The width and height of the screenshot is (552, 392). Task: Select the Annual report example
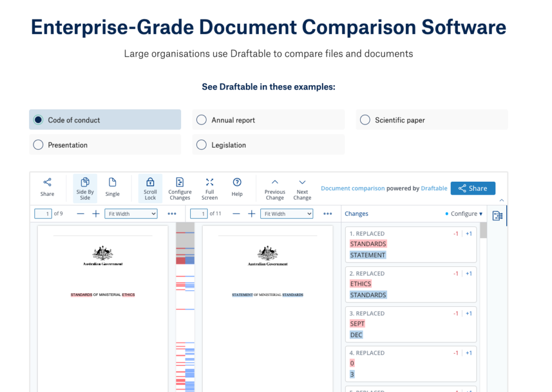click(268, 120)
